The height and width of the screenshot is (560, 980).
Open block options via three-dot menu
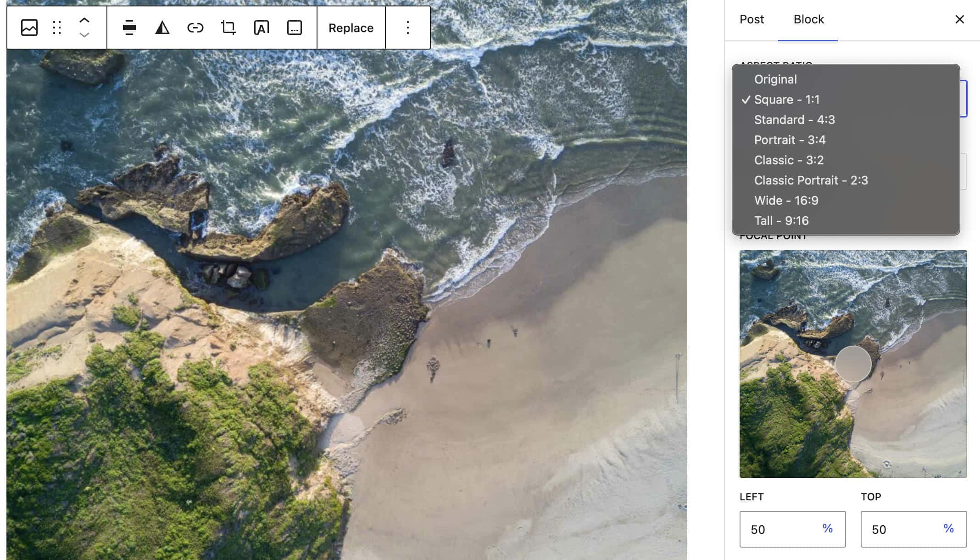click(407, 28)
